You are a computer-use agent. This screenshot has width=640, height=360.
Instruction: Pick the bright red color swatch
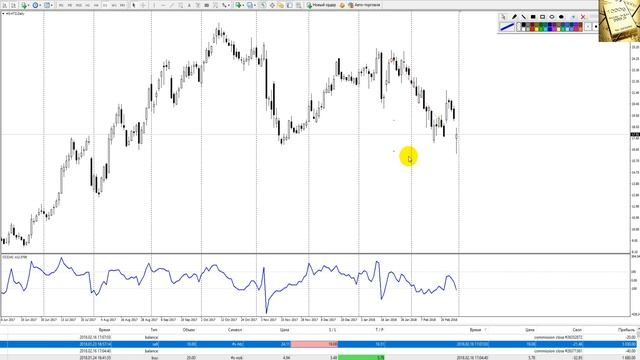(532, 29)
